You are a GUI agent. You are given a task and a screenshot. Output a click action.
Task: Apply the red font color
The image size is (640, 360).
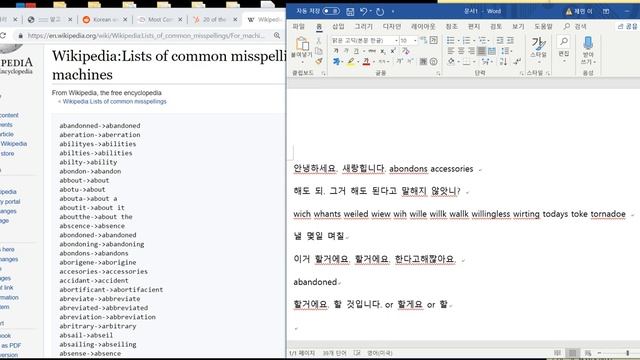pyautogui.click(x=366, y=62)
